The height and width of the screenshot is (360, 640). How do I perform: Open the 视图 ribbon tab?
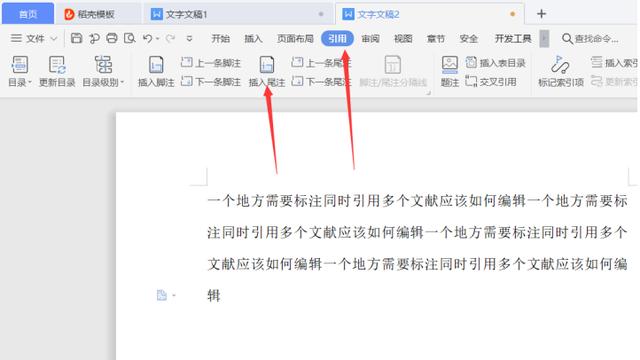tap(403, 39)
